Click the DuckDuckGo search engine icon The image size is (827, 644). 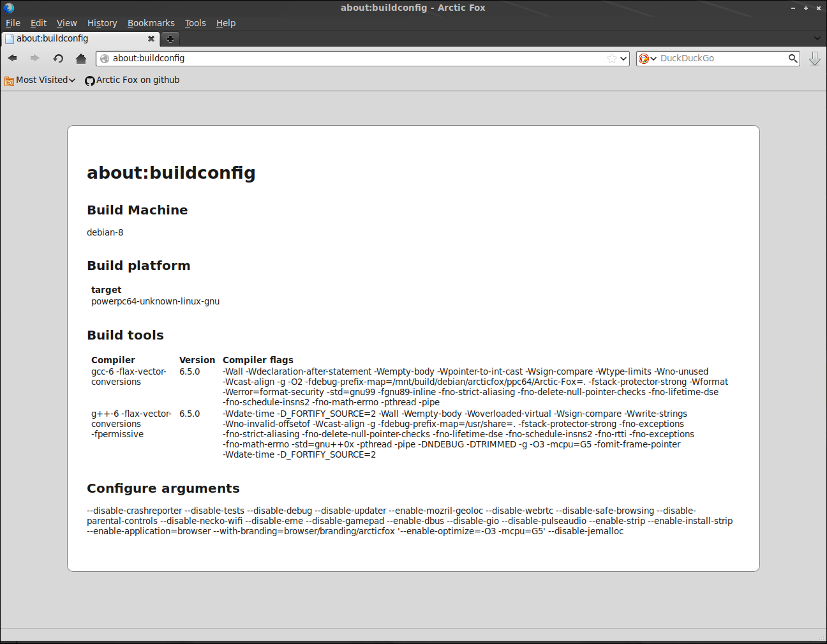click(644, 58)
